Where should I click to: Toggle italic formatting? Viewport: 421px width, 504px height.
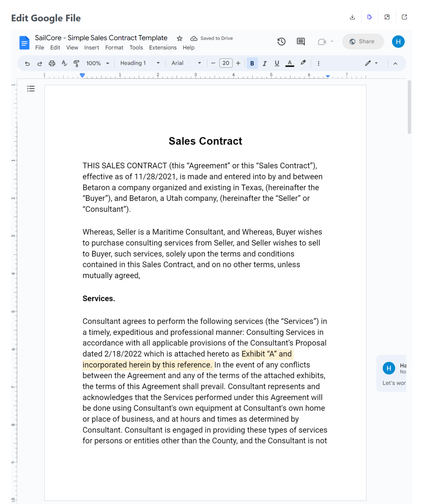[264, 63]
